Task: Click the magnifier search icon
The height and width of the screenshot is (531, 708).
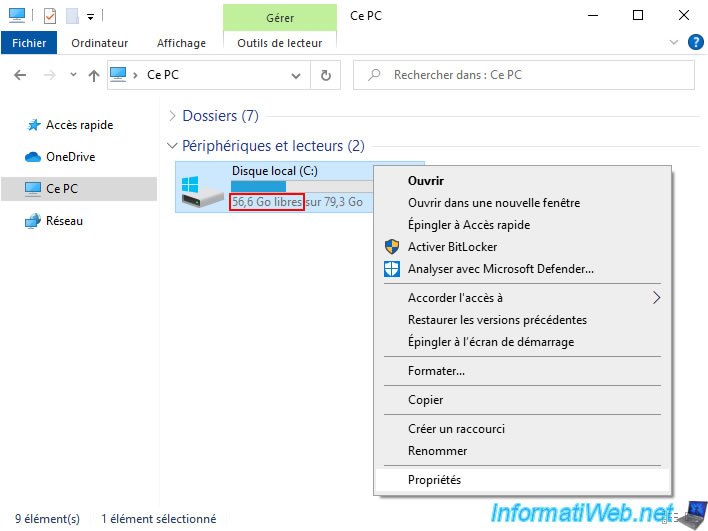Action: 374,75
